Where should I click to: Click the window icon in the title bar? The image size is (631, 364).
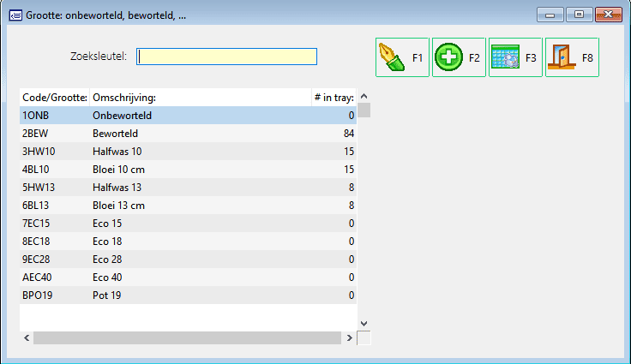click(x=15, y=15)
